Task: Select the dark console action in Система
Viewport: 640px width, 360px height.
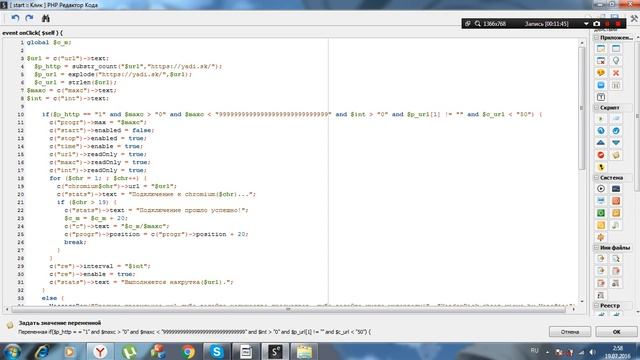Action: [616, 189]
